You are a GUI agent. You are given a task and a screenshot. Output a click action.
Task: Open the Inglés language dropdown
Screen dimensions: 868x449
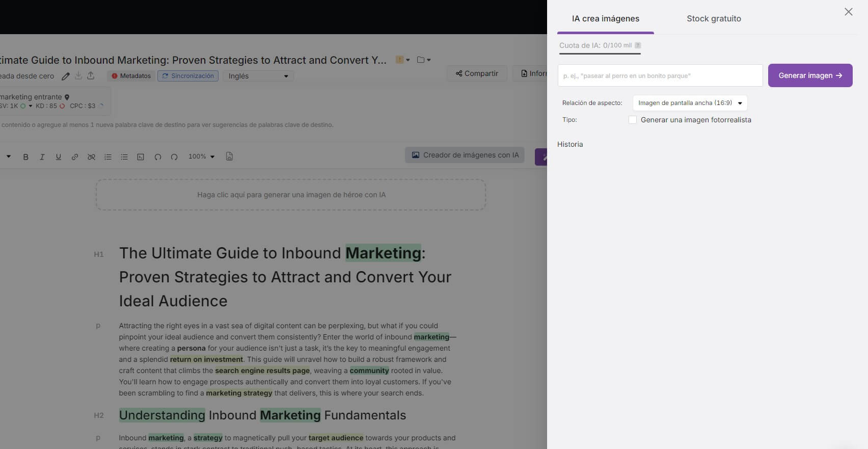click(x=258, y=76)
